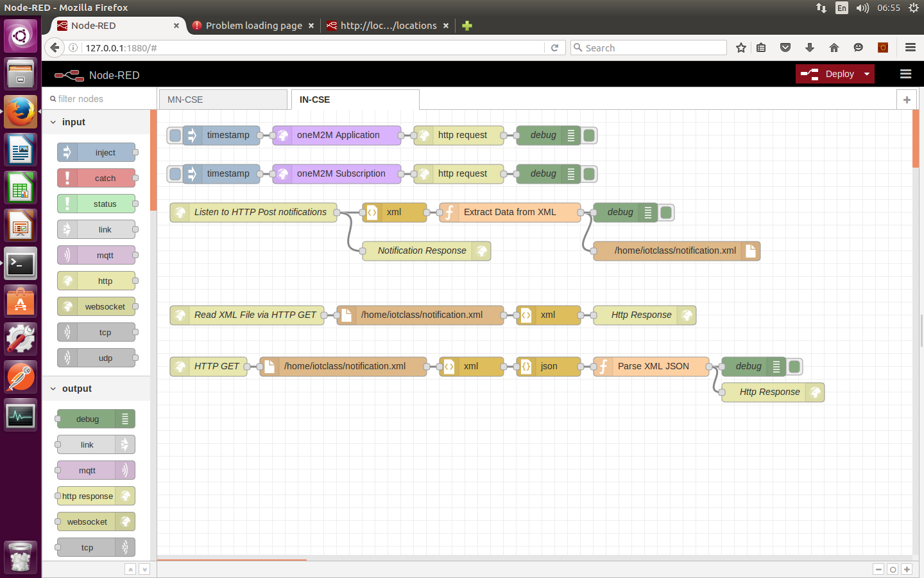This screenshot has width=924, height=578.
Task: Toggle the second row debug node button
Action: pyautogui.click(x=589, y=174)
